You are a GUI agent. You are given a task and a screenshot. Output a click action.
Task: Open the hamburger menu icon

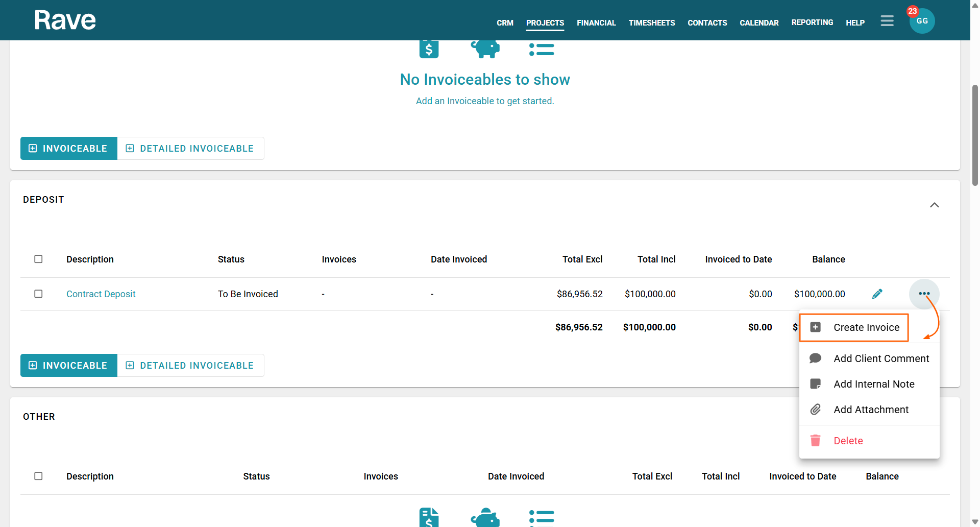tap(887, 21)
